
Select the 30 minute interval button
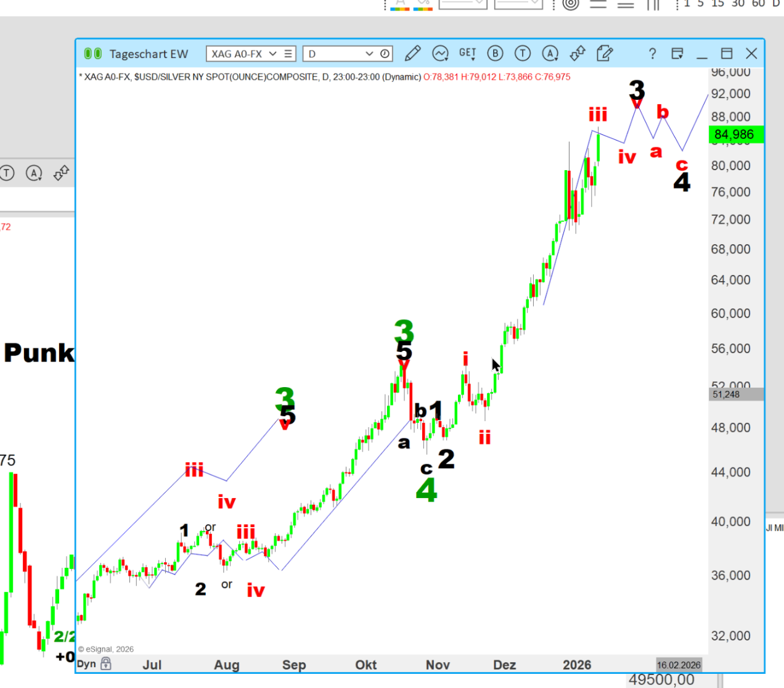coord(738,4)
